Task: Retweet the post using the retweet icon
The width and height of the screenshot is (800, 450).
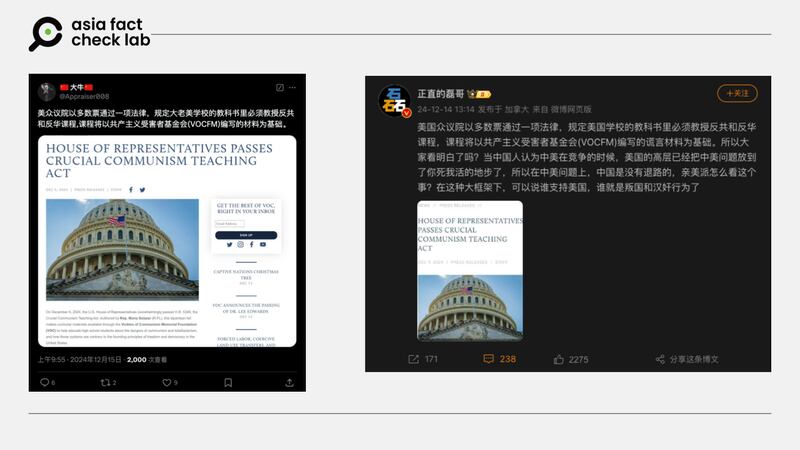Action: tap(105, 382)
